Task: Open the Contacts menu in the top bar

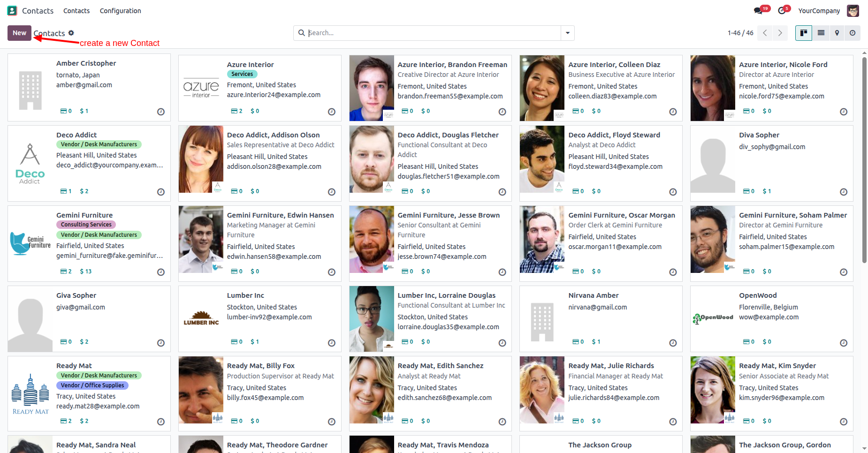Action: pyautogui.click(x=76, y=11)
